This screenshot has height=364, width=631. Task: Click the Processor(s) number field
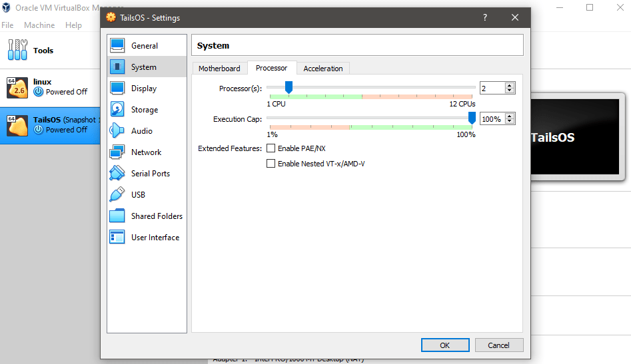[x=492, y=88]
